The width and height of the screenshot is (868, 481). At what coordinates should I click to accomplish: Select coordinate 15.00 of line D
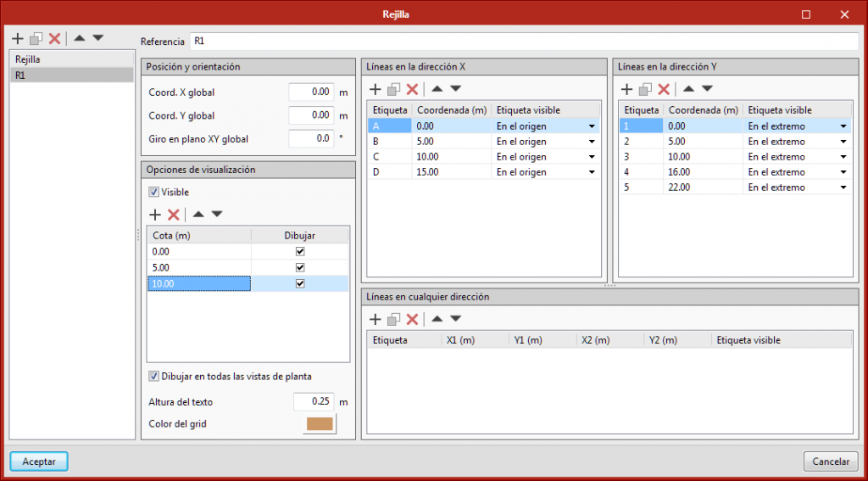[451, 172]
